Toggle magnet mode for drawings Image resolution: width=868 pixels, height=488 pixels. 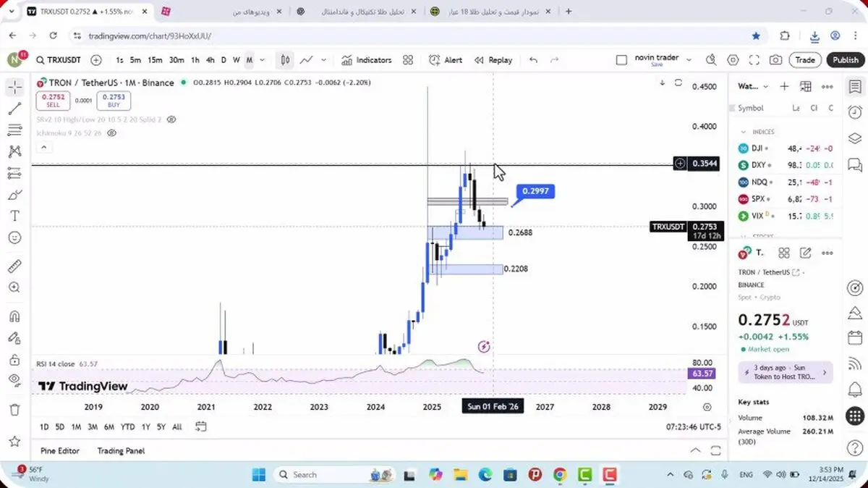coord(14,316)
